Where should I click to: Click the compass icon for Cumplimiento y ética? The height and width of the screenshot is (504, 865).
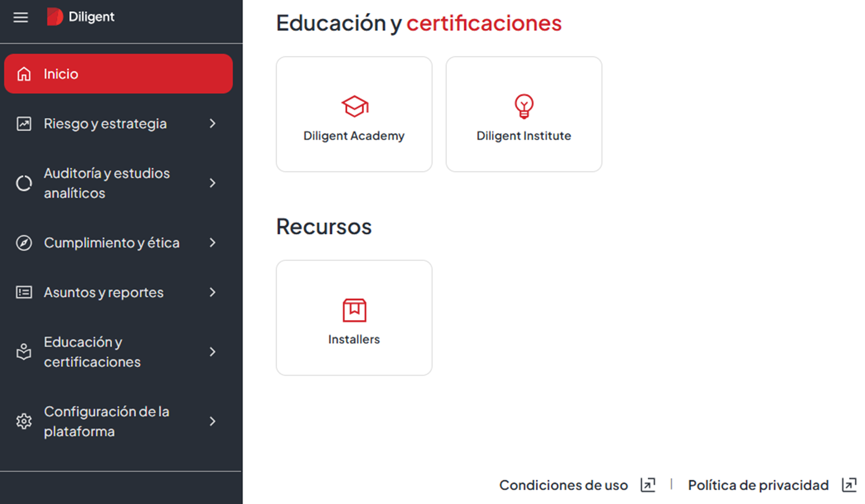(x=24, y=243)
